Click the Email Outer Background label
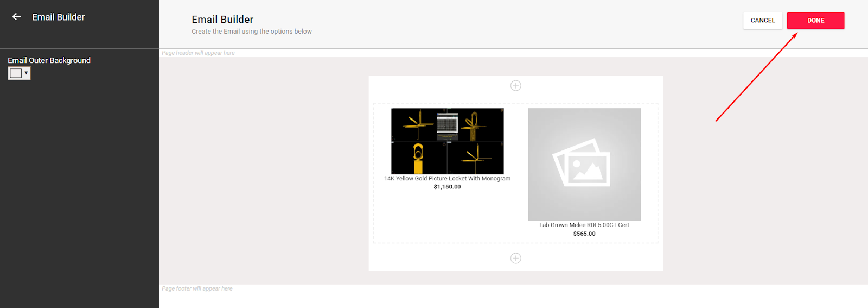 click(49, 60)
